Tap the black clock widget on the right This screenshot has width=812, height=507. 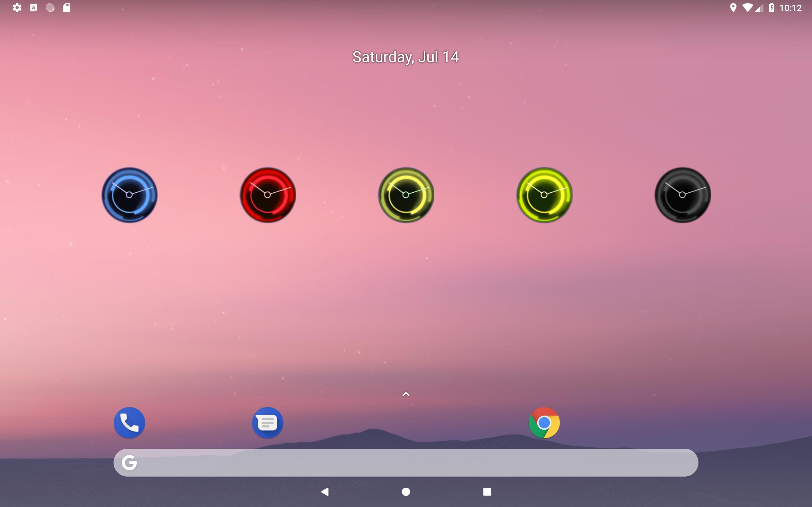[683, 195]
